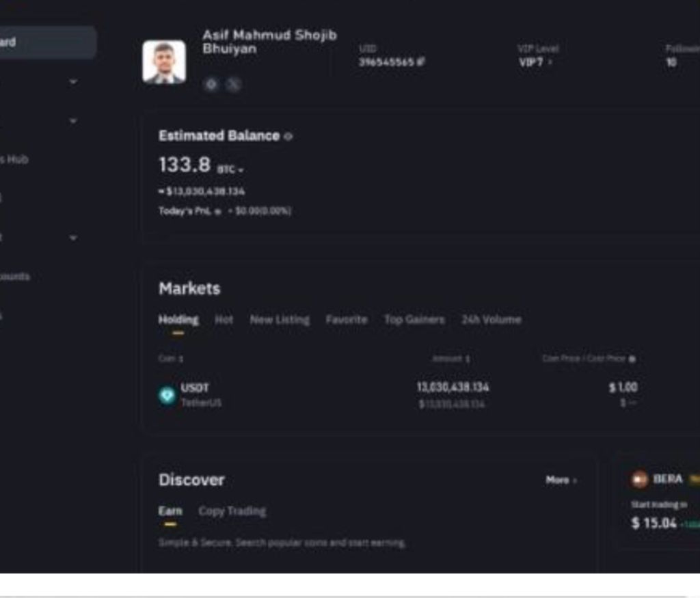This screenshot has height=598, width=700.
Task: Toggle the Estimated Balance visibility eye icon
Action: click(x=288, y=137)
